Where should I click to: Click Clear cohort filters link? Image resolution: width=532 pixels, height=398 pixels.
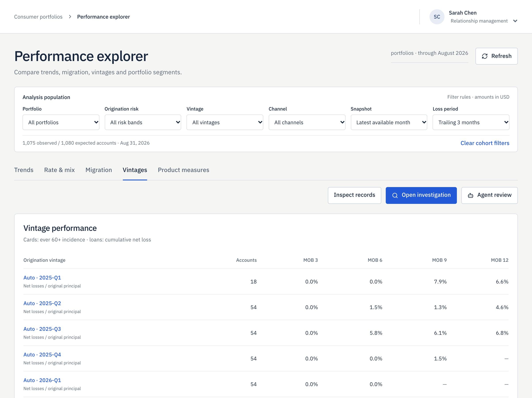pos(485,143)
